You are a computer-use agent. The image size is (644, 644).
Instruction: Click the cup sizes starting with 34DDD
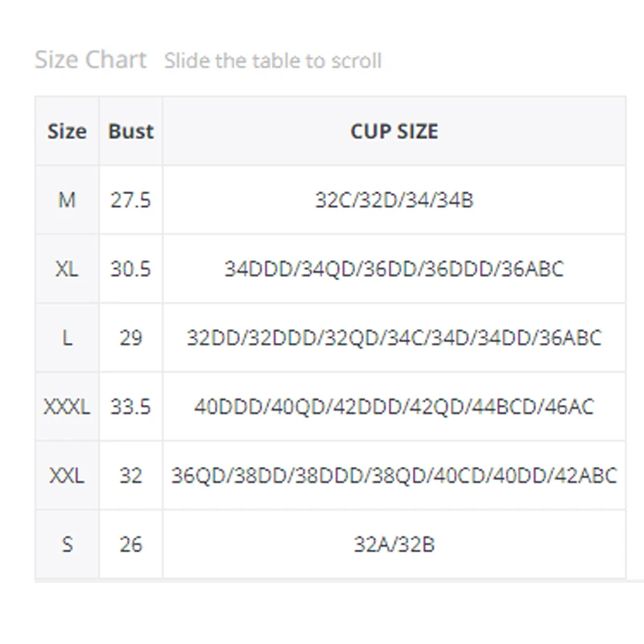point(394,269)
